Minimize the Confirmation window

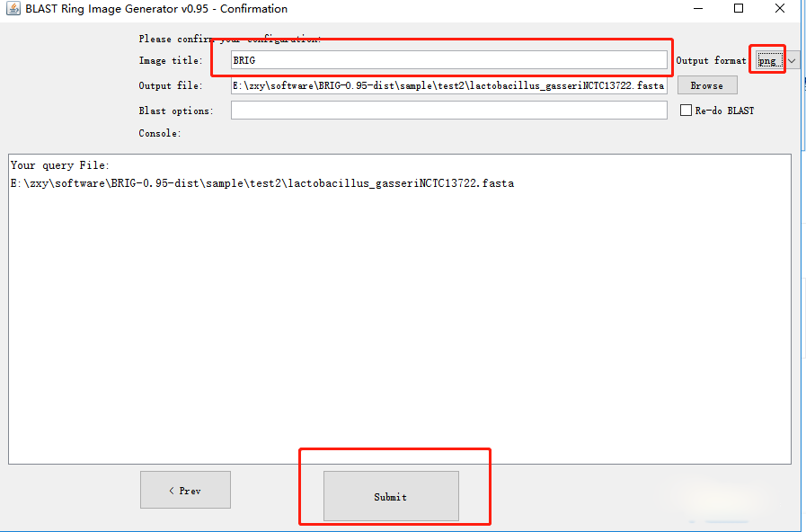(x=698, y=9)
